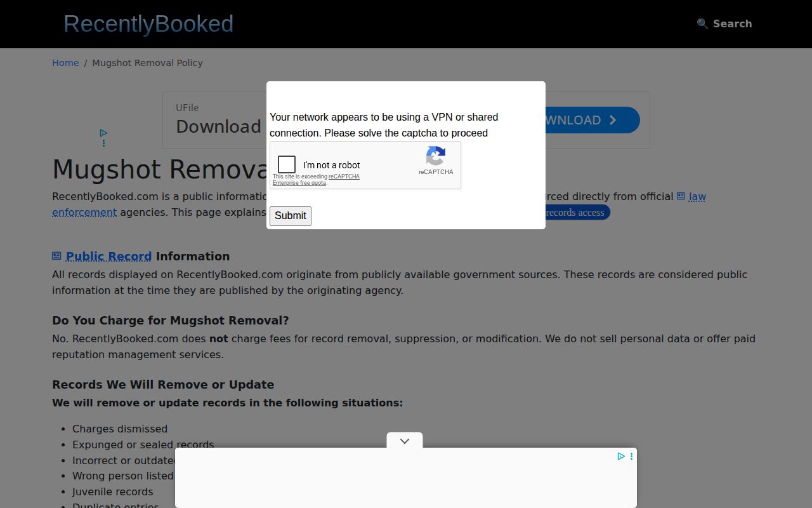Click the "Charges dismissed" list item
The height and width of the screenshot is (508, 812).
point(120,429)
